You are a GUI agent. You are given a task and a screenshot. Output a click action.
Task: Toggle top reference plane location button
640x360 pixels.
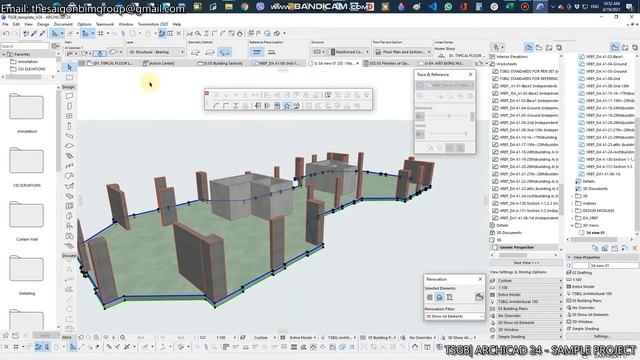[x=257, y=52]
